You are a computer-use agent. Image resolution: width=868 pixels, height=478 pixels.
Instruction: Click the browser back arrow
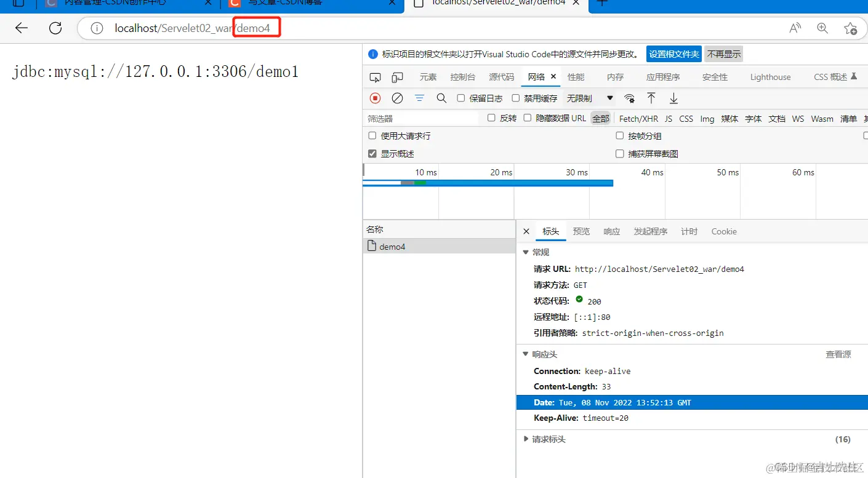click(22, 28)
